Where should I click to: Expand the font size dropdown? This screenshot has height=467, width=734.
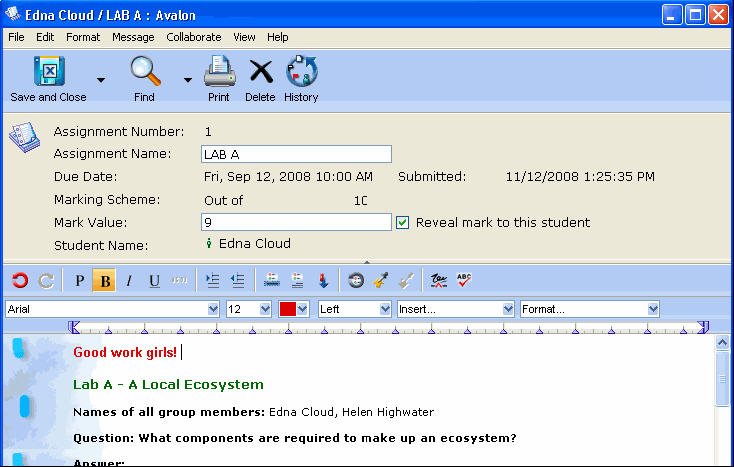pos(264,310)
